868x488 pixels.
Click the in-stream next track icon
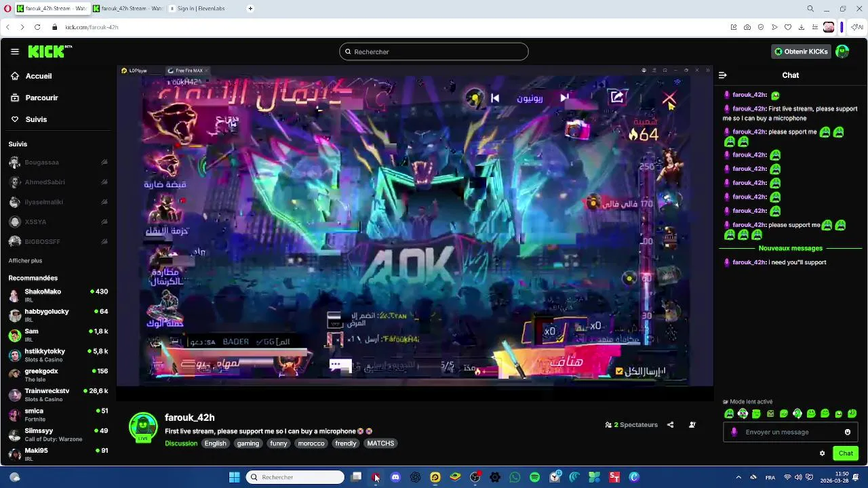tap(564, 98)
